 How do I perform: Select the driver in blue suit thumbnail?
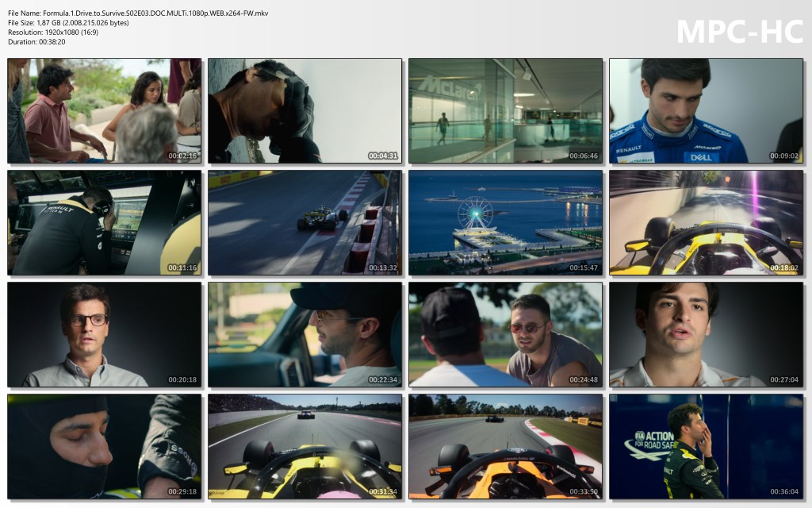(x=706, y=110)
